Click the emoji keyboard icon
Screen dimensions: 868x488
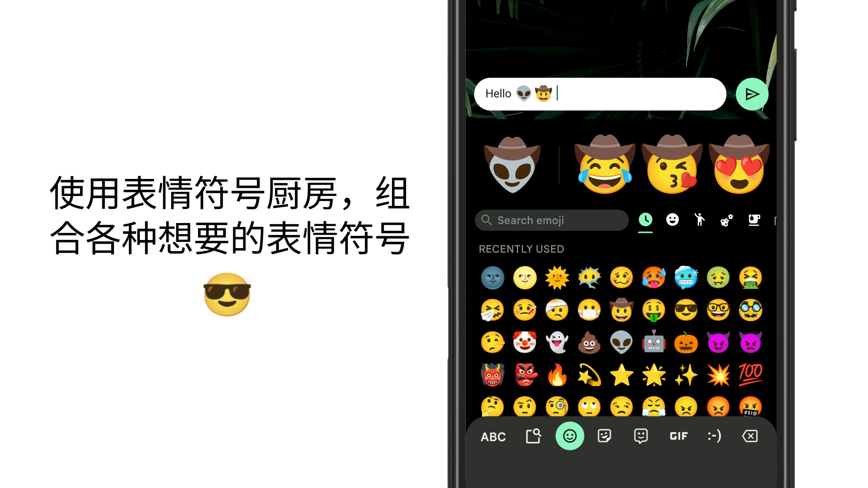[570, 435]
